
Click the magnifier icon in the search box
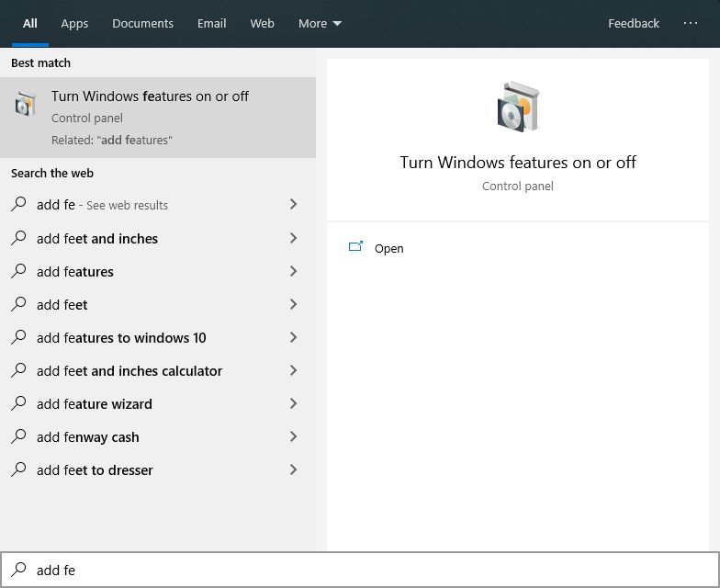coord(18,570)
